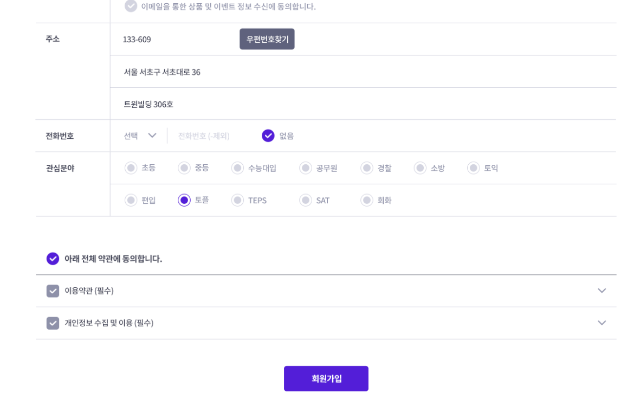Image resolution: width=640 pixels, height=412 pixels.
Task: Select the 중등 interest option
Action: click(x=184, y=168)
